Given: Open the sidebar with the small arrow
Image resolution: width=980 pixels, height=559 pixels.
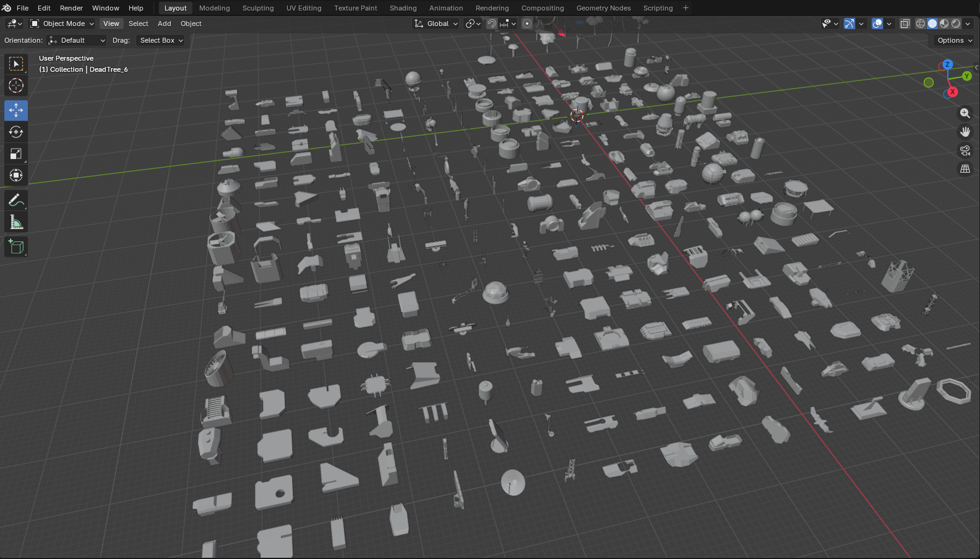Looking at the screenshot, I should (976, 67).
